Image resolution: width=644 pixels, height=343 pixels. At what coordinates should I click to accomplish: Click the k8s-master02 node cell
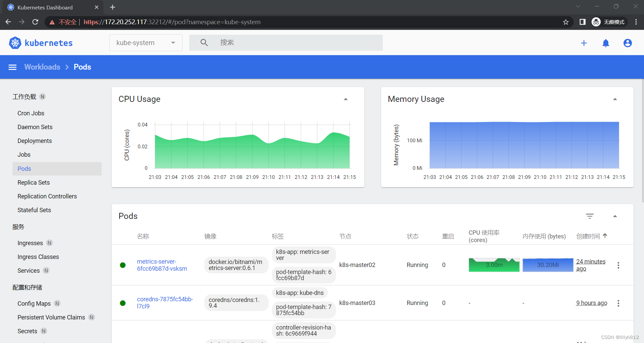click(357, 265)
